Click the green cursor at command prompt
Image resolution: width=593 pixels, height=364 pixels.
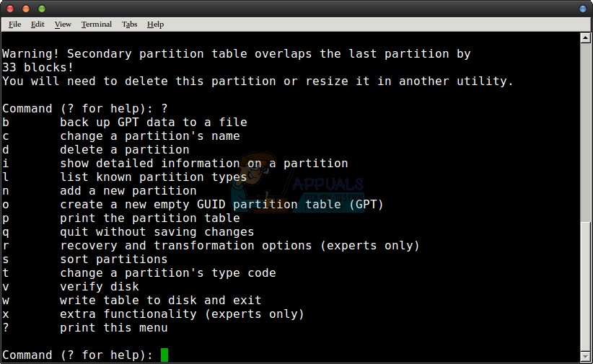[164, 355]
